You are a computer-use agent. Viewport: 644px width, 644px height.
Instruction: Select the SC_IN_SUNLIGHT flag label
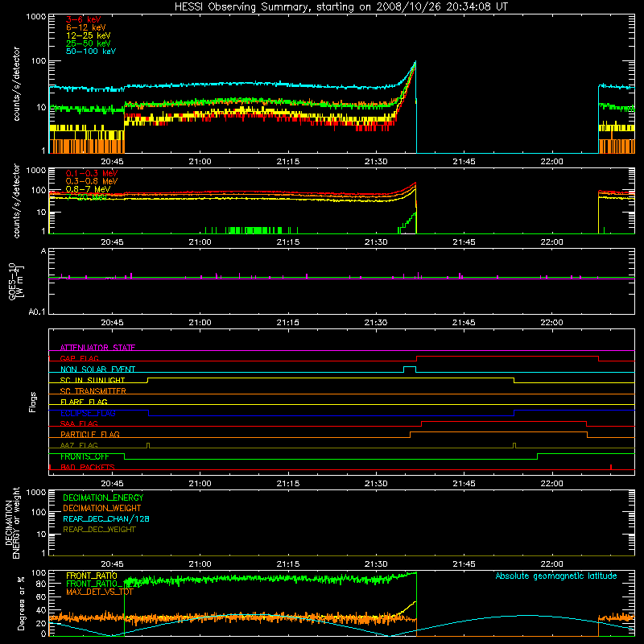tap(93, 380)
